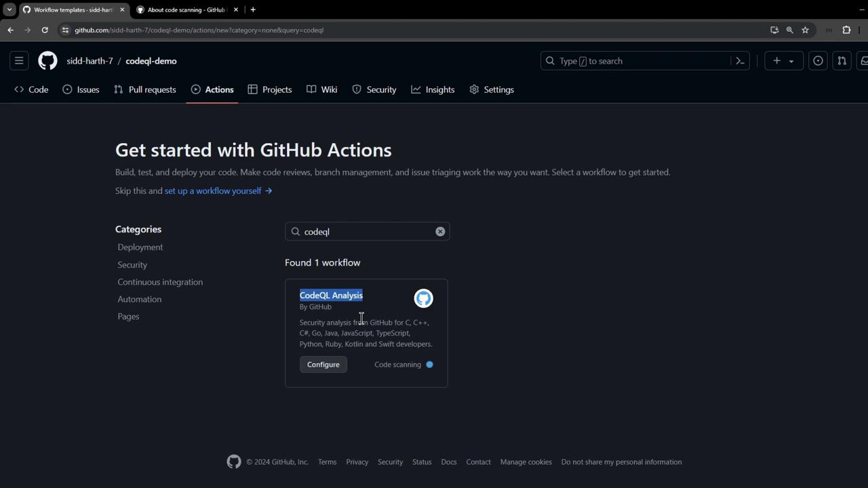Click the browser address bar URL

pos(199,30)
